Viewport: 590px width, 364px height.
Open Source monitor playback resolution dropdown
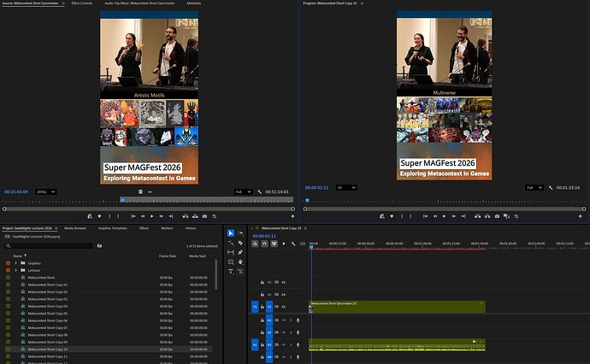[244, 191]
